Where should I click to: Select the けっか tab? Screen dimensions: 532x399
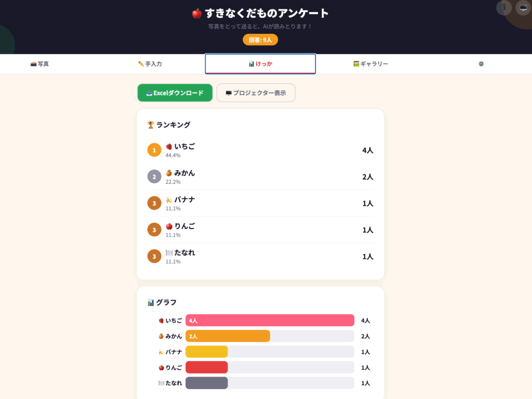[x=260, y=64]
